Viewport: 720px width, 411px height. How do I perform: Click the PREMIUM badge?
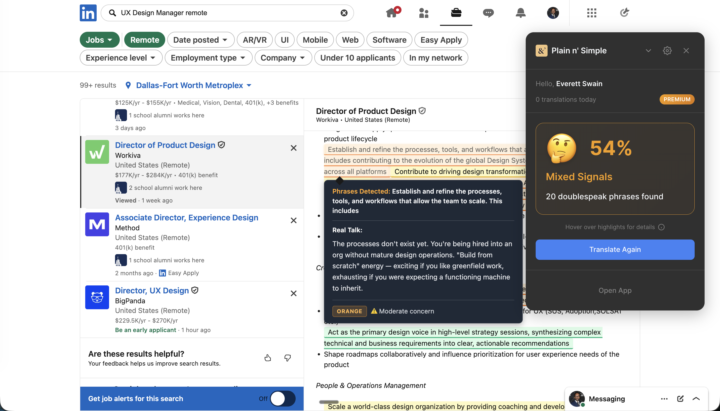click(677, 99)
